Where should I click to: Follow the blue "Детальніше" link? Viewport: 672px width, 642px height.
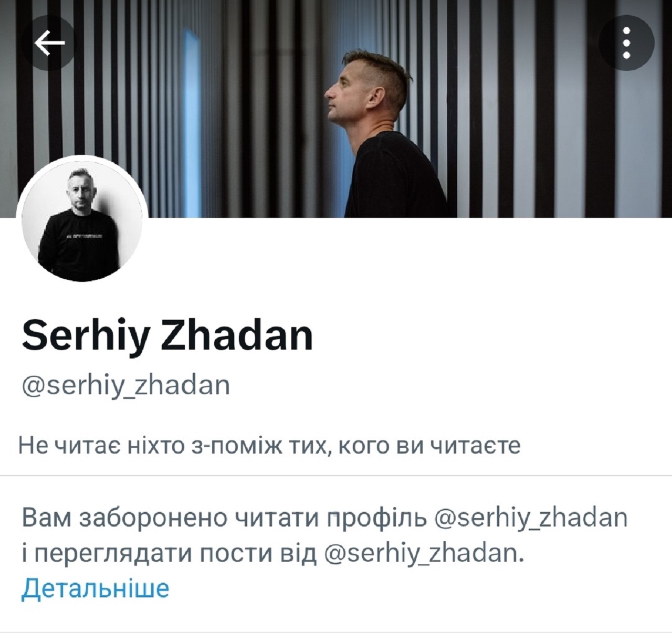click(x=96, y=588)
